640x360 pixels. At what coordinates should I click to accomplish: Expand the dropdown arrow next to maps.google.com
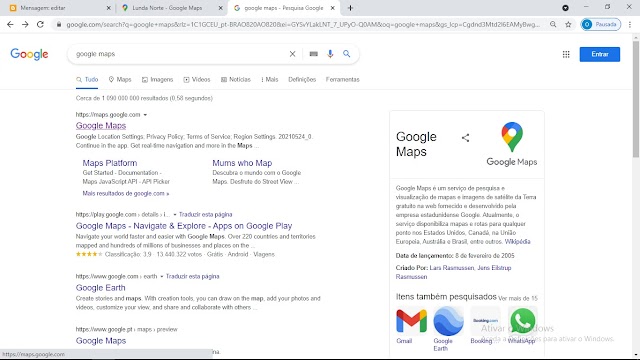(145, 115)
